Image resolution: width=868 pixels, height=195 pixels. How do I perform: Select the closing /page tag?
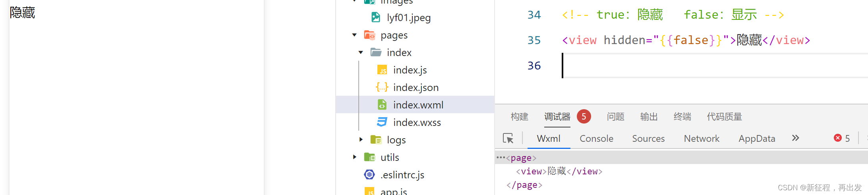pos(524,185)
